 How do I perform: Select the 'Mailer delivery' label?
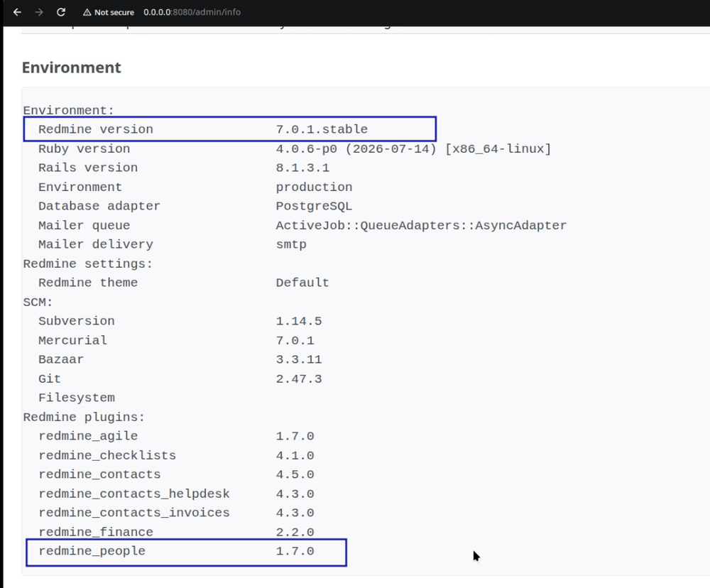96,244
